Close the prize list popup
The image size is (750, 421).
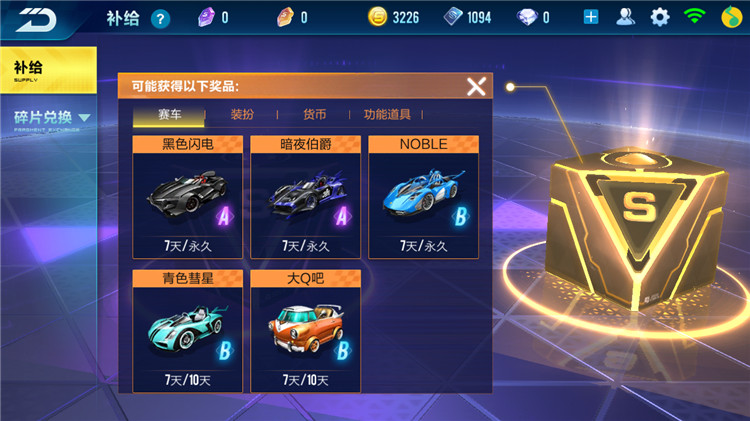click(x=476, y=87)
